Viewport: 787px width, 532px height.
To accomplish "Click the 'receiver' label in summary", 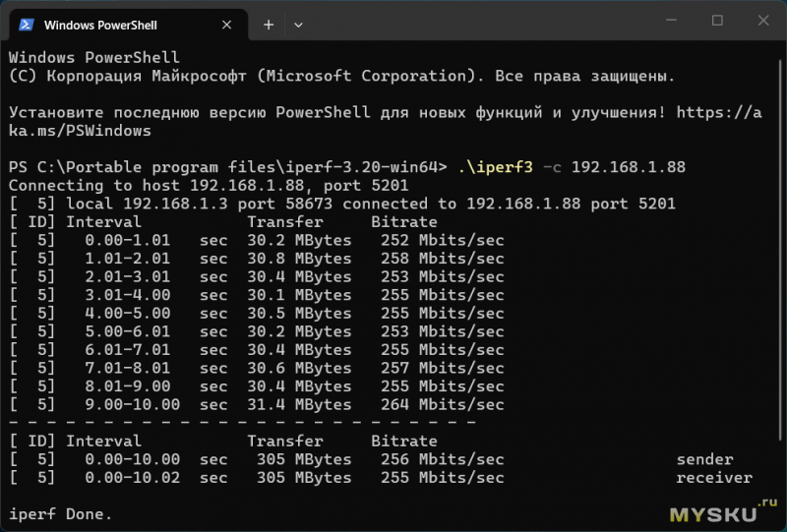I will pos(714,478).
